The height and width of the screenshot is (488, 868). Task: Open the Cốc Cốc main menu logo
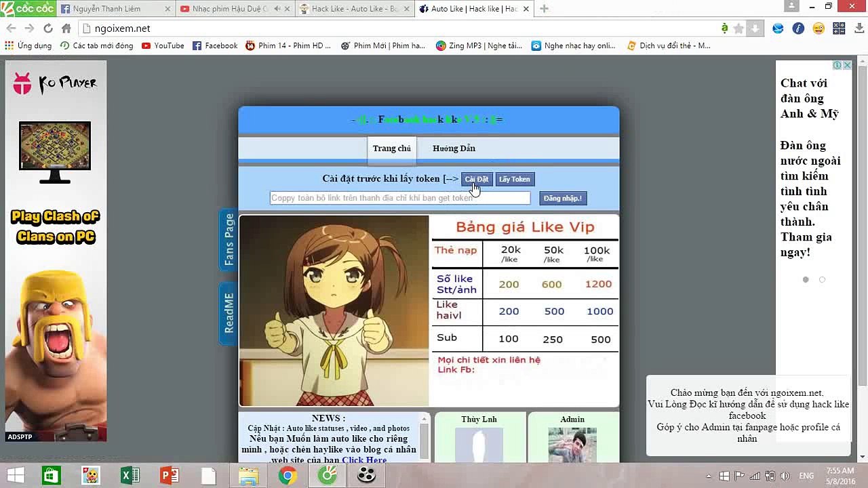coord(28,8)
